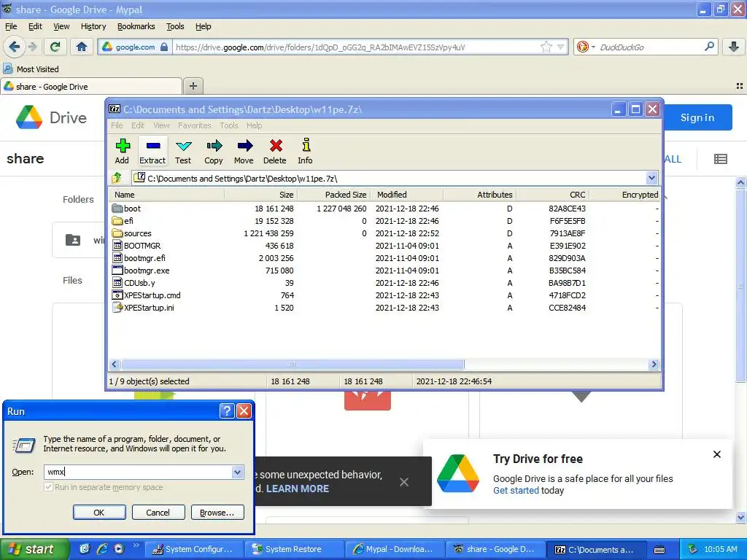Switch Drive to list layout view
Screen dimensions: 747x560
coord(721,159)
